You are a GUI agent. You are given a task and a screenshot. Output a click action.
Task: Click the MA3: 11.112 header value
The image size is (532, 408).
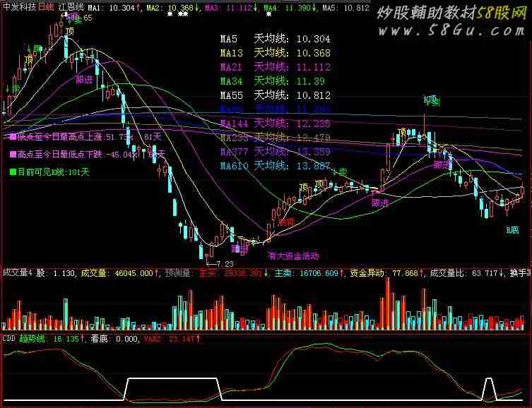pyautogui.click(x=232, y=8)
